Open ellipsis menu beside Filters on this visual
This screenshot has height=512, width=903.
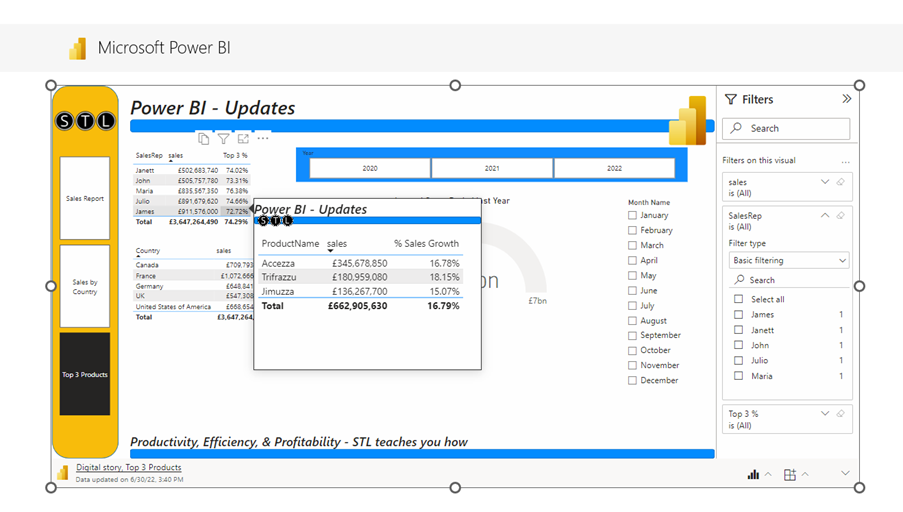click(845, 161)
